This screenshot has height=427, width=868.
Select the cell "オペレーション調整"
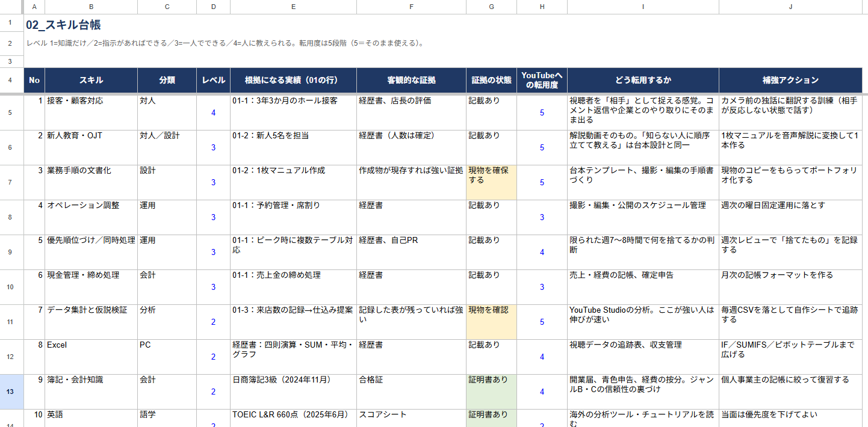click(91, 217)
